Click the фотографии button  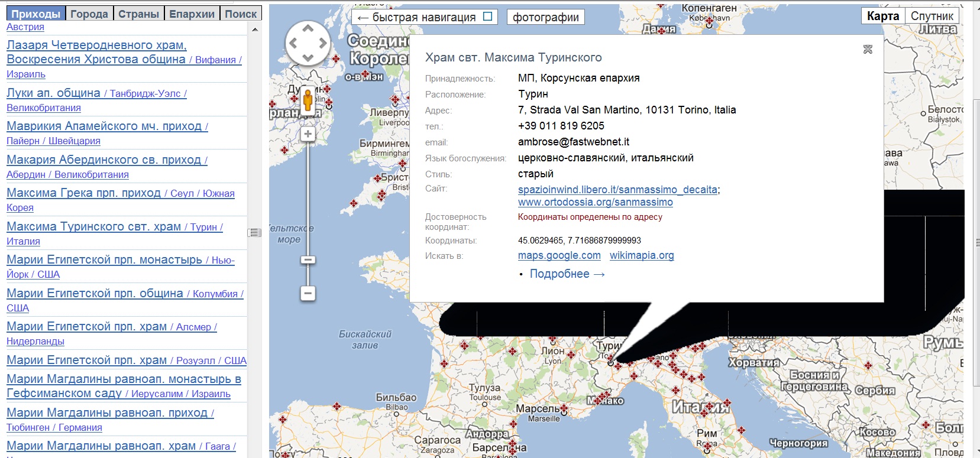pos(546,17)
